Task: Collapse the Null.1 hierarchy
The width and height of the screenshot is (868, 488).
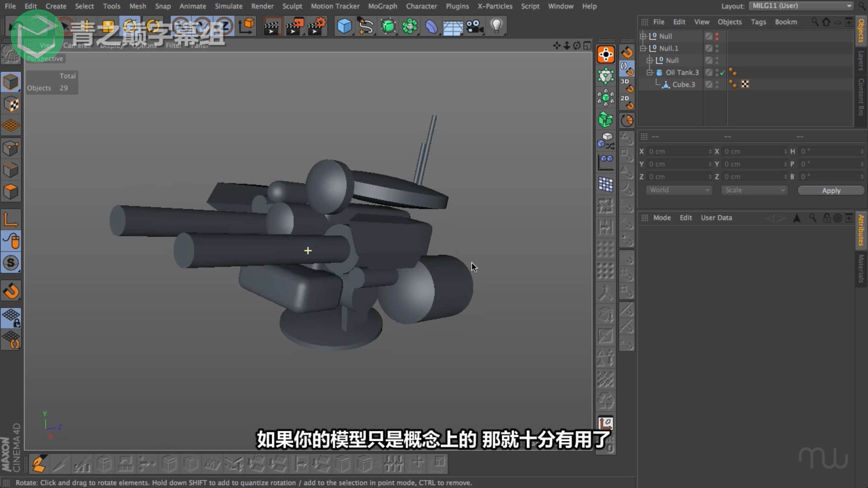Action: coord(643,48)
